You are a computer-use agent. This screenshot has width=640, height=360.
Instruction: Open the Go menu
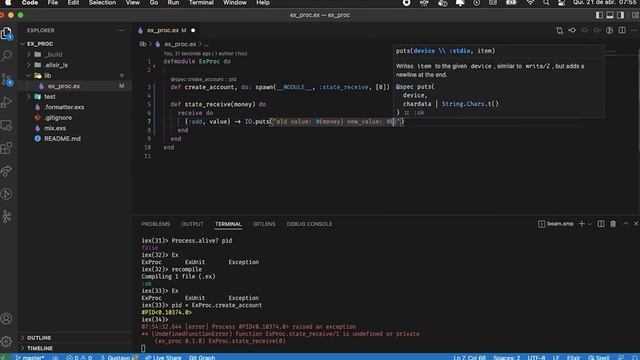(x=153, y=3)
